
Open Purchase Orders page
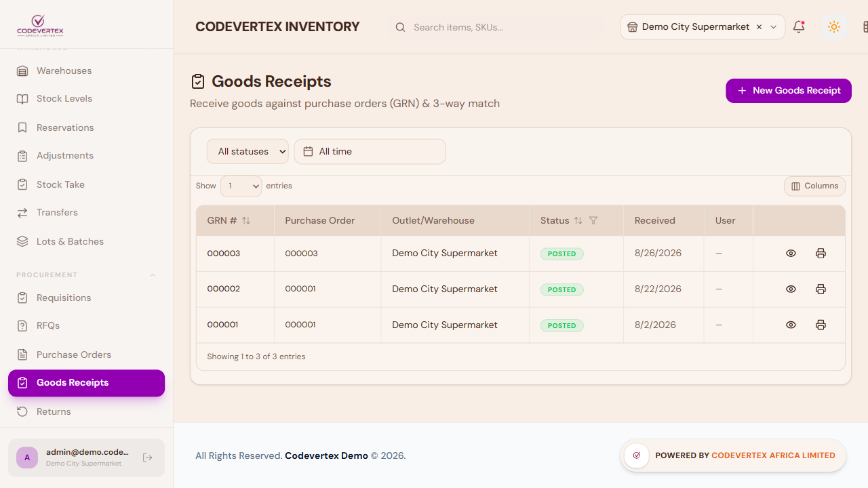point(86,354)
